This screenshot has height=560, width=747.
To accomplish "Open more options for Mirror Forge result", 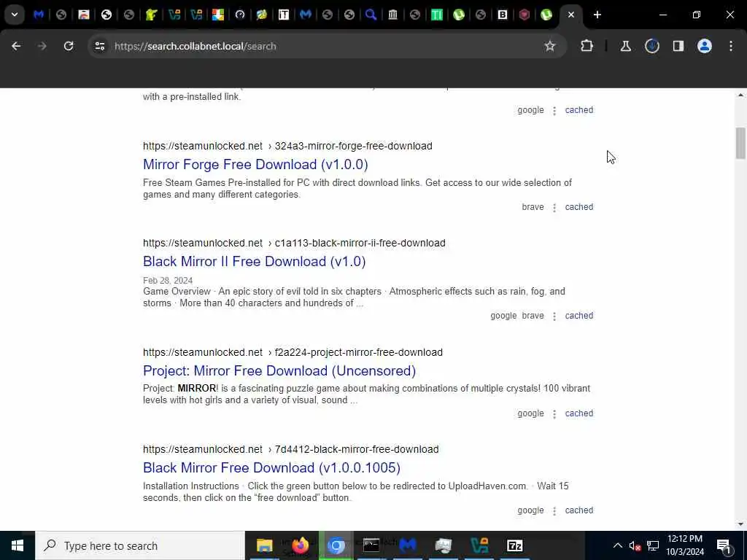I will coord(554,208).
